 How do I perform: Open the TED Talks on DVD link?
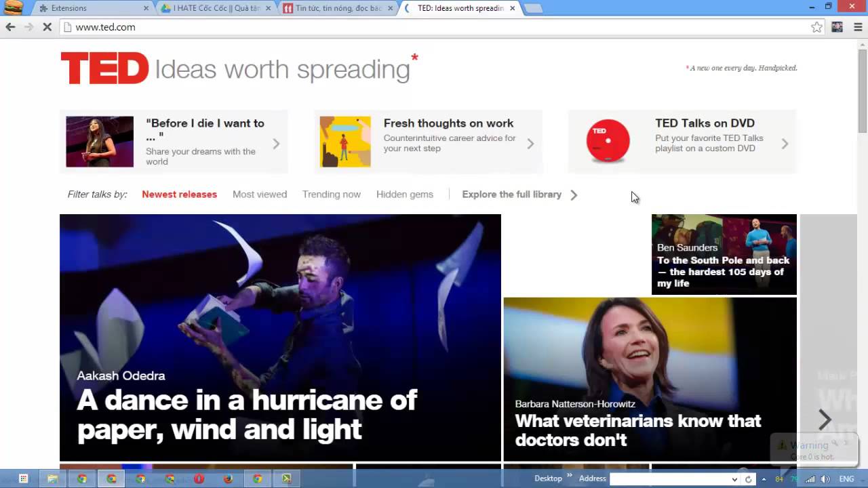pos(705,123)
